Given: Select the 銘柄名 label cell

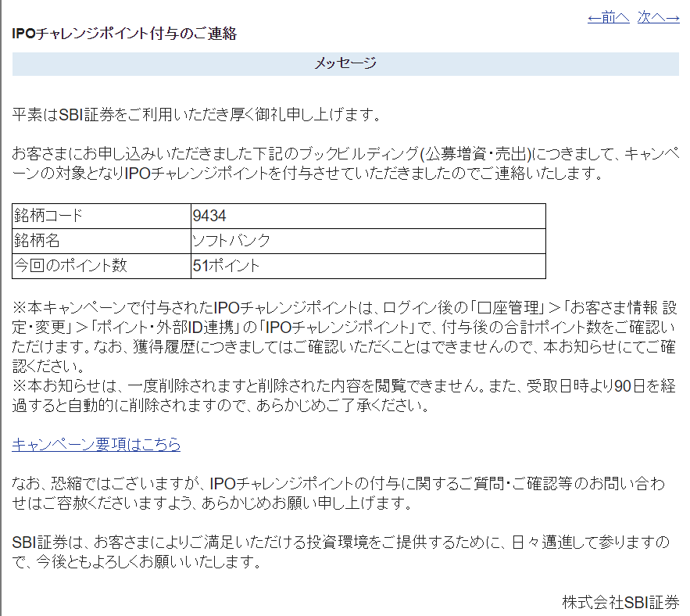Looking at the screenshot, I should [102, 241].
